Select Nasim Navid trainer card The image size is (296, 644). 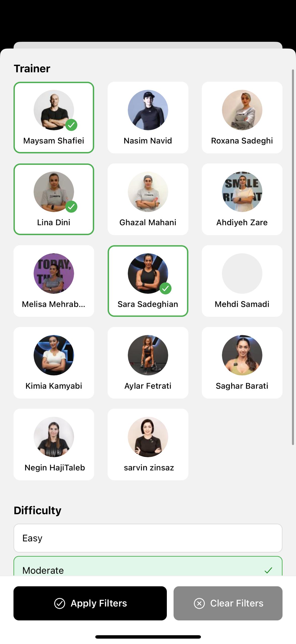tap(148, 117)
